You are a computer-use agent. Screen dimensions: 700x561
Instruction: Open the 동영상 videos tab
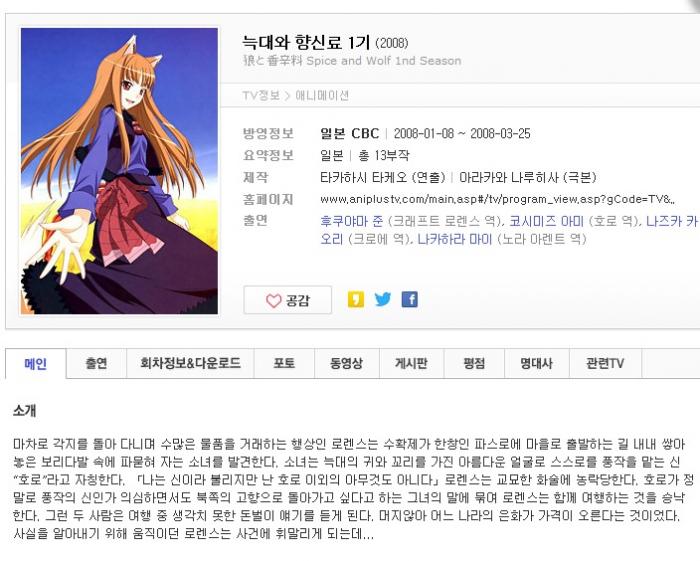[x=346, y=363]
